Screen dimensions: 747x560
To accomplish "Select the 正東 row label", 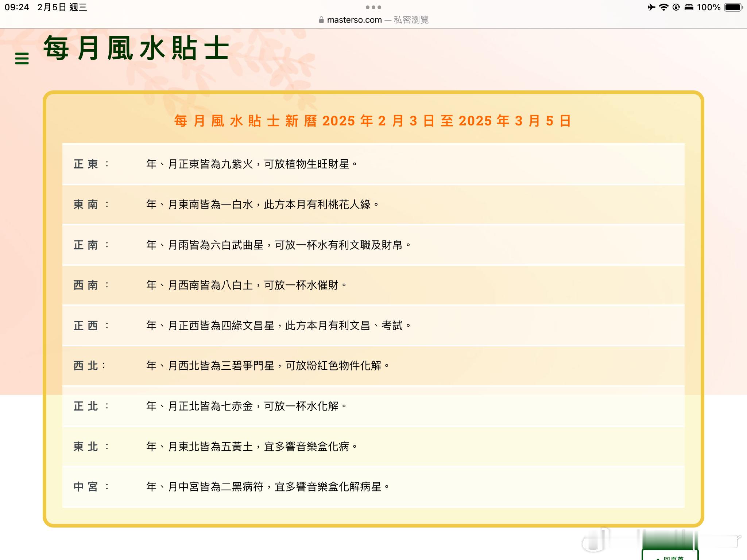I will pyautogui.click(x=91, y=164).
